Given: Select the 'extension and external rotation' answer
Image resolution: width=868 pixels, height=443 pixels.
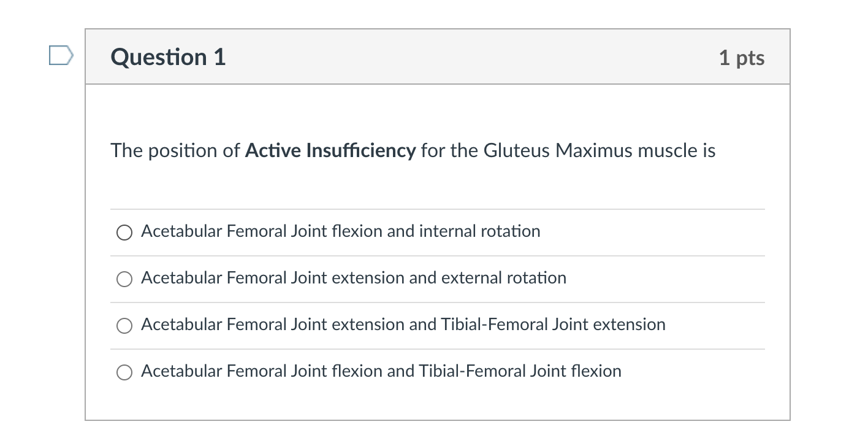Looking at the screenshot, I should 353,279.
